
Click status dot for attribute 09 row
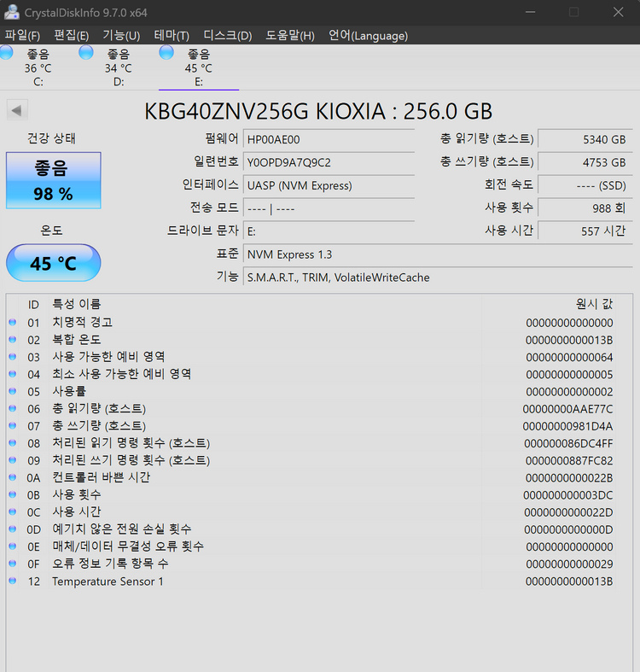tap(13, 460)
